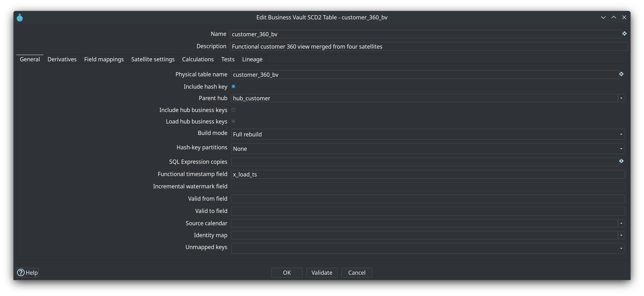The height and width of the screenshot is (296, 644).
Task: Click the Apache Hop logo in title bar
Action: [20, 18]
